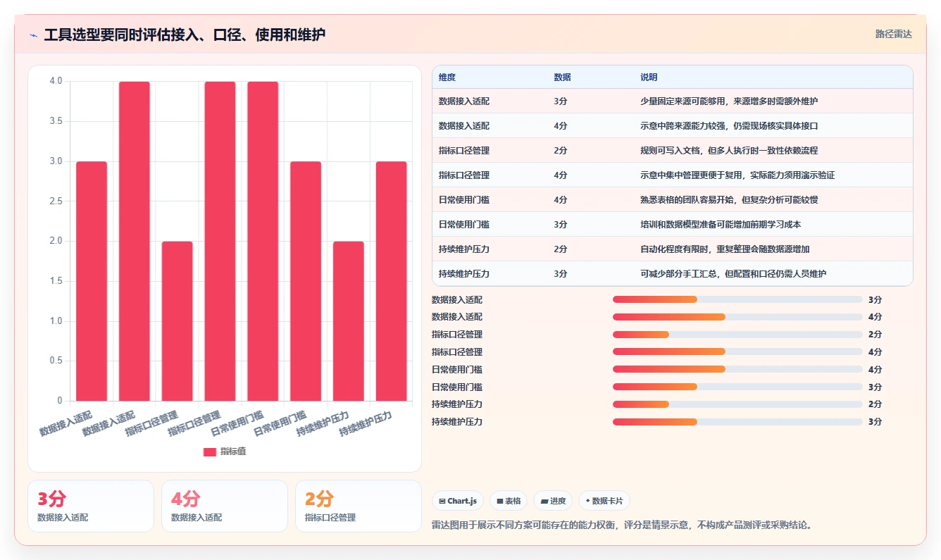The width and height of the screenshot is (941, 560).
Task: Click the 指标口径管理 progress bar showing 2分
Action: pos(737,335)
